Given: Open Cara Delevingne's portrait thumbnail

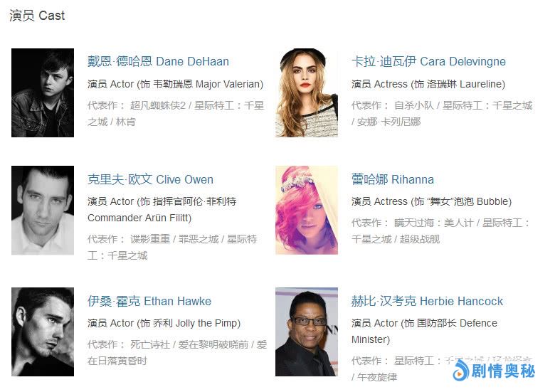Looking at the screenshot, I should coord(307,92).
